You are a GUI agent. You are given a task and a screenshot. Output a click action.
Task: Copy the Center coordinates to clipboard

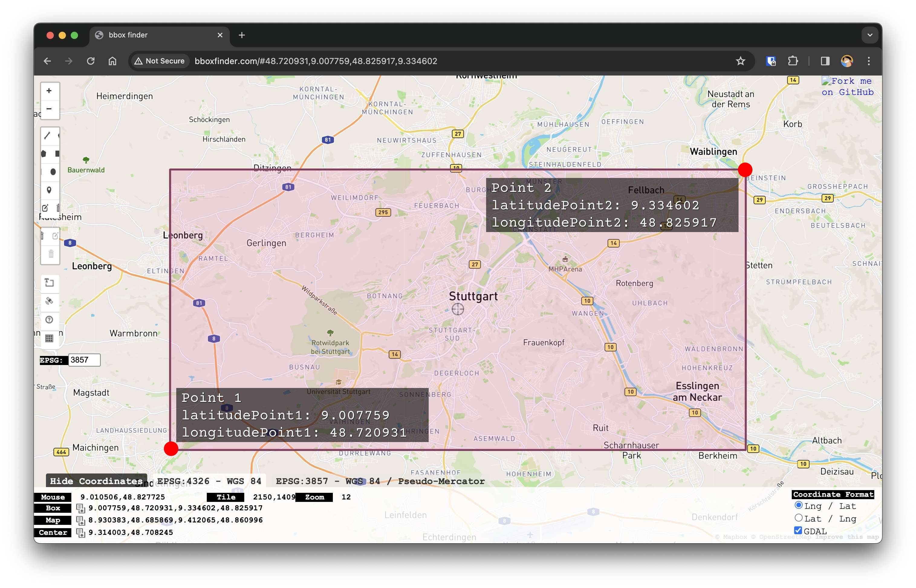click(x=80, y=533)
